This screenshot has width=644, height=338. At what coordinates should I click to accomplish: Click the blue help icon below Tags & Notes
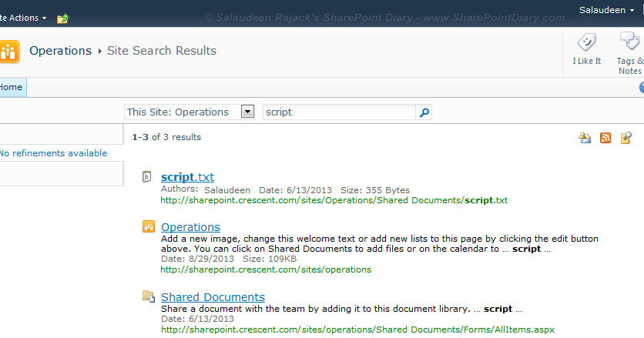tap(642, 87)
